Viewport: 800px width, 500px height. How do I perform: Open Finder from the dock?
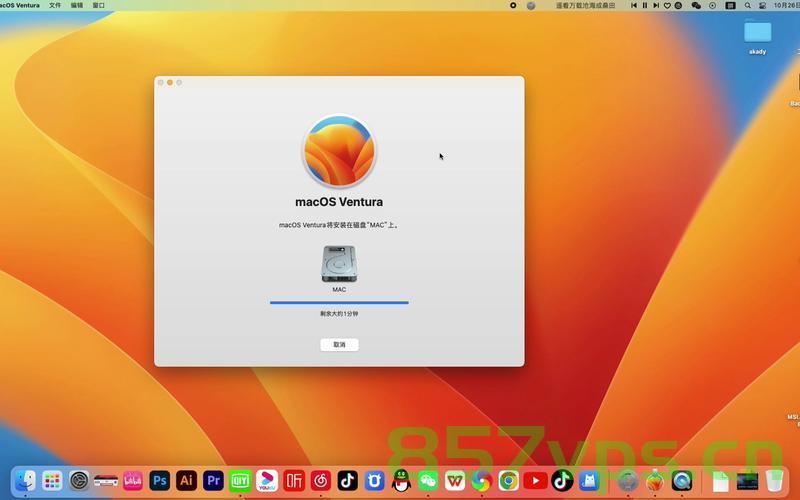25,481
